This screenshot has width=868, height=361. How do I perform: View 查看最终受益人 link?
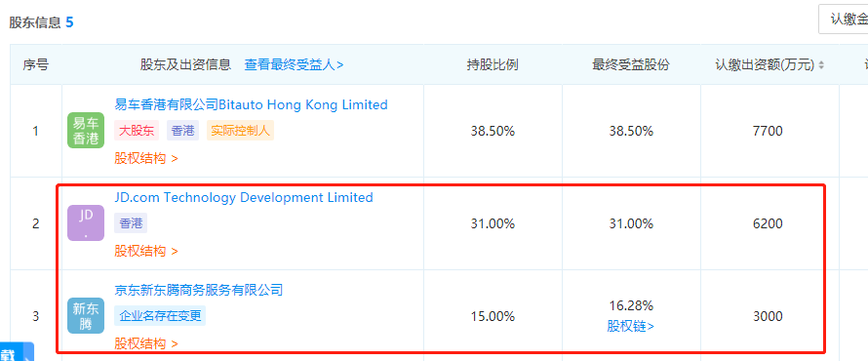pyautogui.click(x=294, y=64)
